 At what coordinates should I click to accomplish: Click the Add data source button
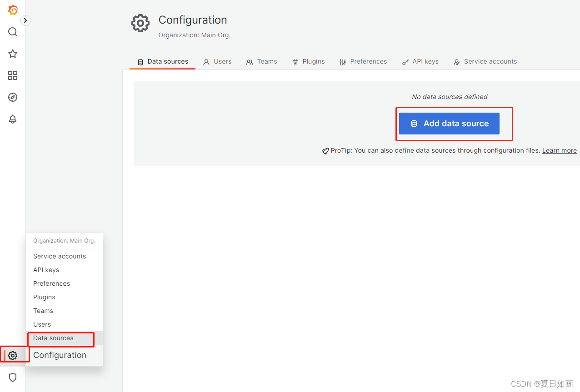point(449,124)
